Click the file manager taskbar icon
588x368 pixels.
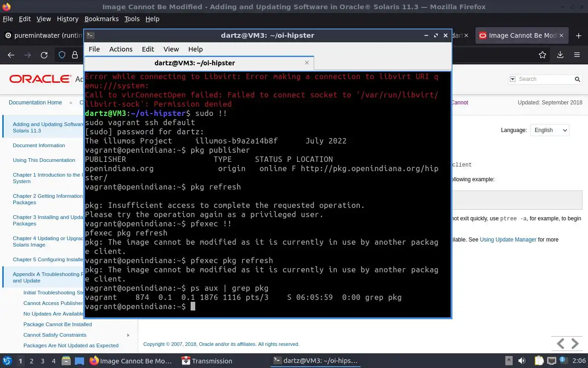pyautogui.click(x=66, y=361)
